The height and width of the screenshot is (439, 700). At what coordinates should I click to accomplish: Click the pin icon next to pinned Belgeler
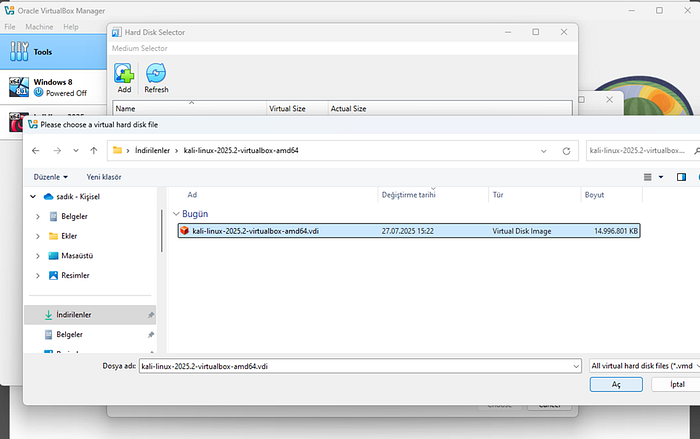151,335
